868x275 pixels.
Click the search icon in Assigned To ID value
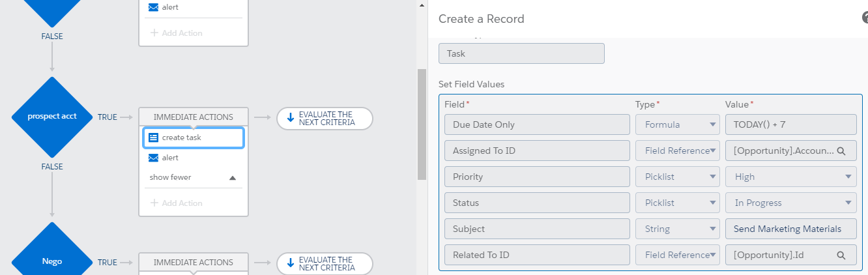pos(841,151)
